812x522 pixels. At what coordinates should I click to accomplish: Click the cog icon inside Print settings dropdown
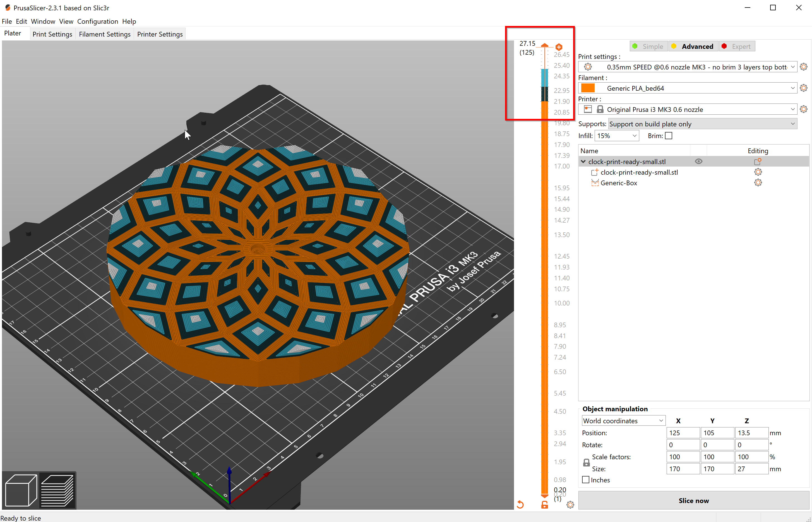click(x=588, y=67)
